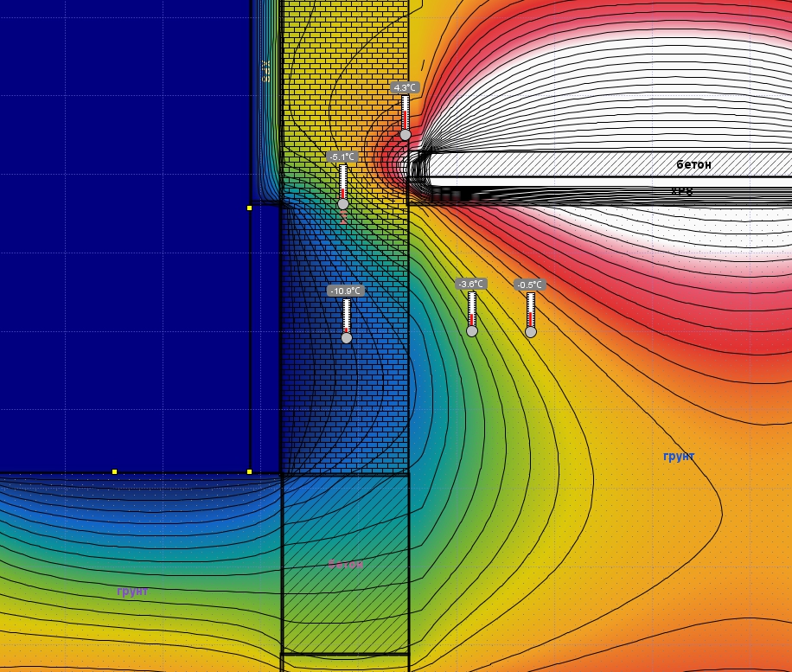
Task: Click the -3.6°C temperature value label
Action: (x=471, y=284)
